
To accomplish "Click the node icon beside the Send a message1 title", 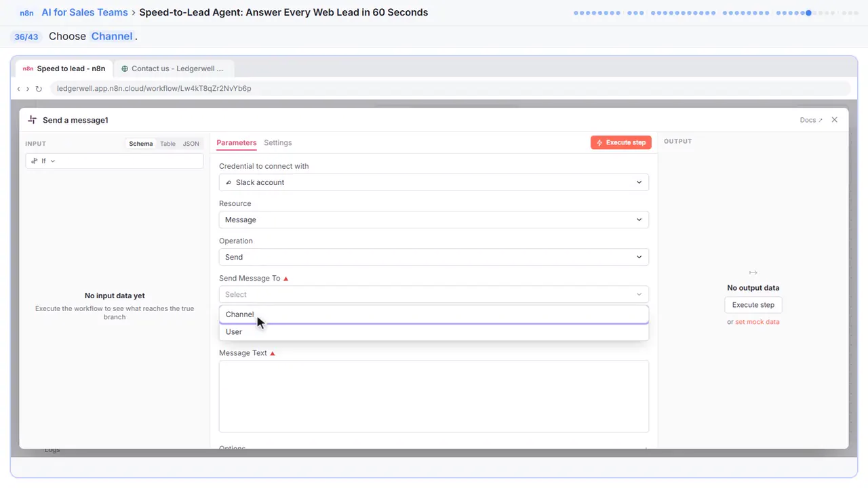I will [x=32, y=120].
